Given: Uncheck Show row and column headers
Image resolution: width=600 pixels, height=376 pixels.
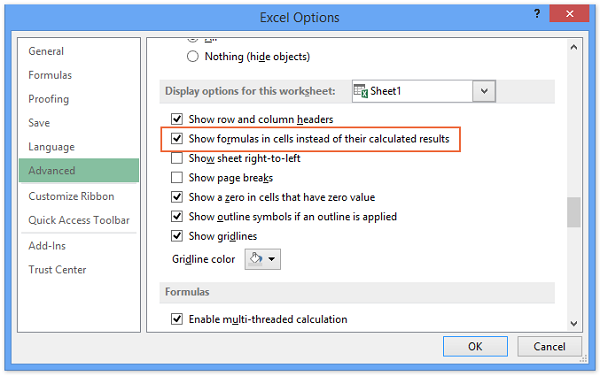Looking at the screenshot, I should [x=177, y=119].
